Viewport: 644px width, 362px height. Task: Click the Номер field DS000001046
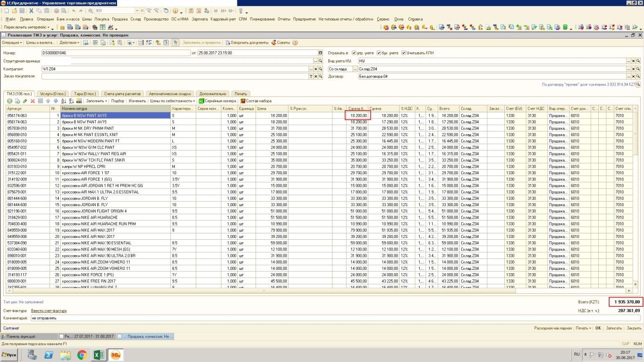coord(116,53)
